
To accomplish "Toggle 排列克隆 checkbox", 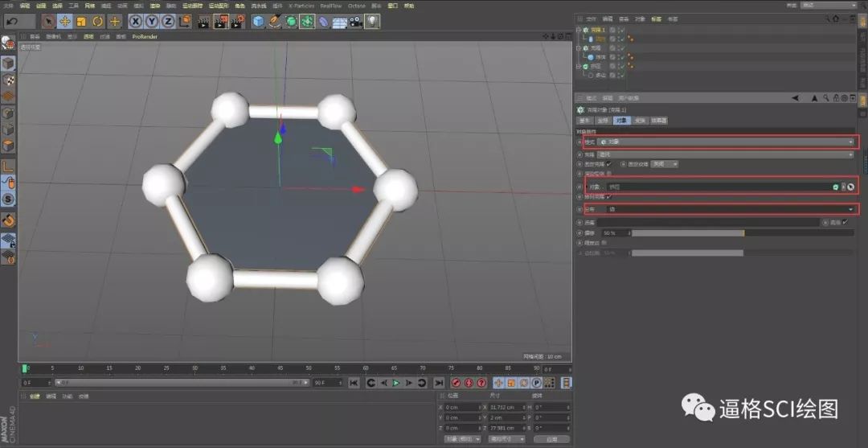I will pyautogui.click(x=609, y=196).
